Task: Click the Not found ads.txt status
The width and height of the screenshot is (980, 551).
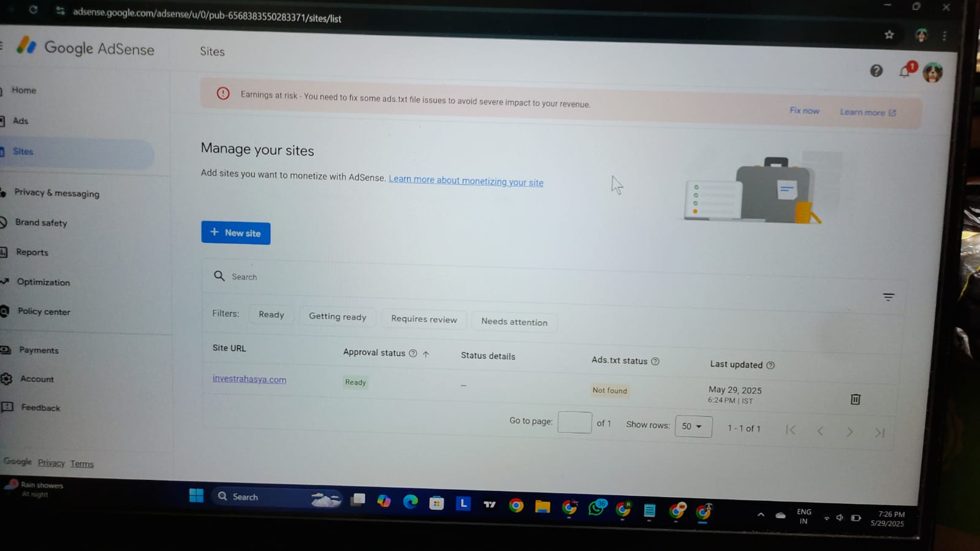Action: click(x=610, y=390)
